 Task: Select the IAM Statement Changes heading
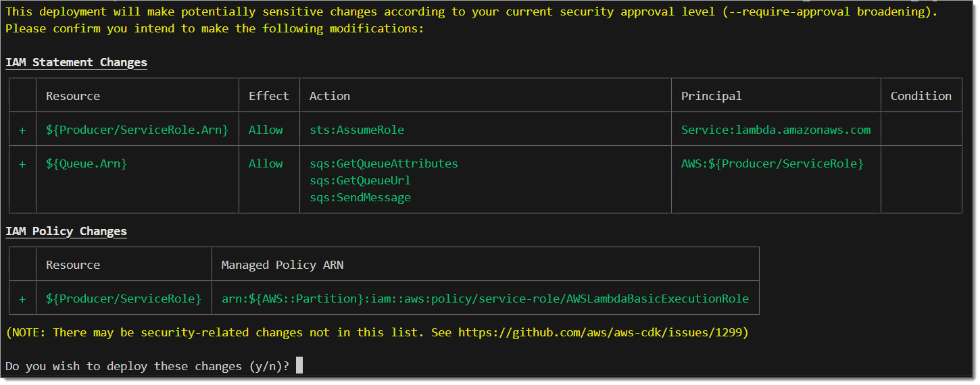pos(76,62)
